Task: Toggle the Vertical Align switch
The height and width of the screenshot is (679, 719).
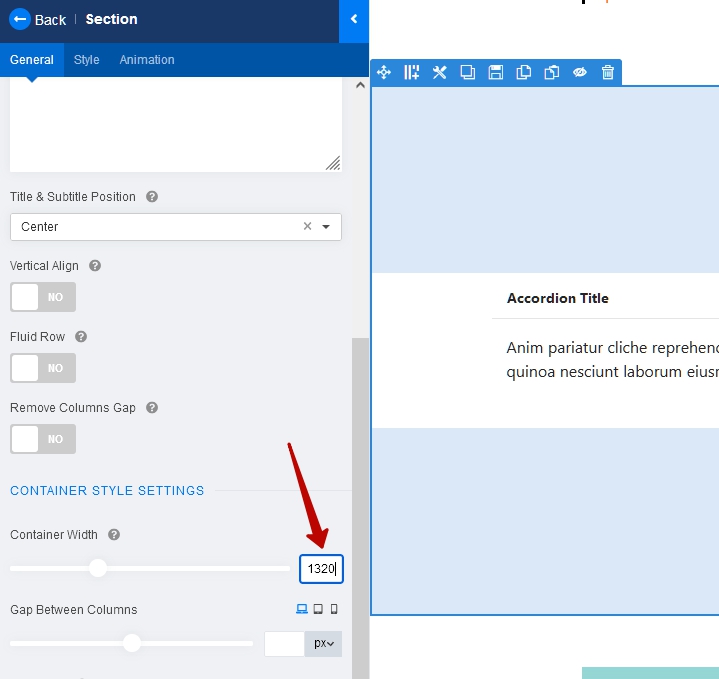Action: coord(43,297)
